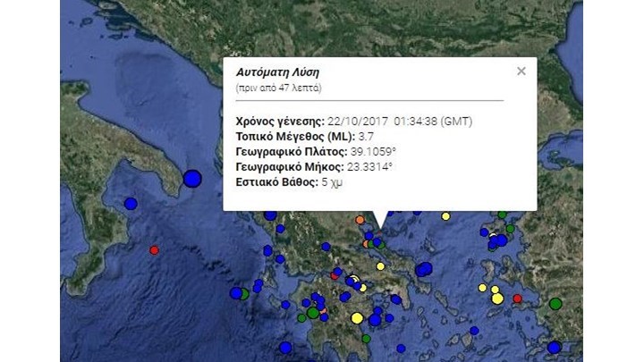
Task: Open the yellow marker on Evia island
Action: (381, 266)
